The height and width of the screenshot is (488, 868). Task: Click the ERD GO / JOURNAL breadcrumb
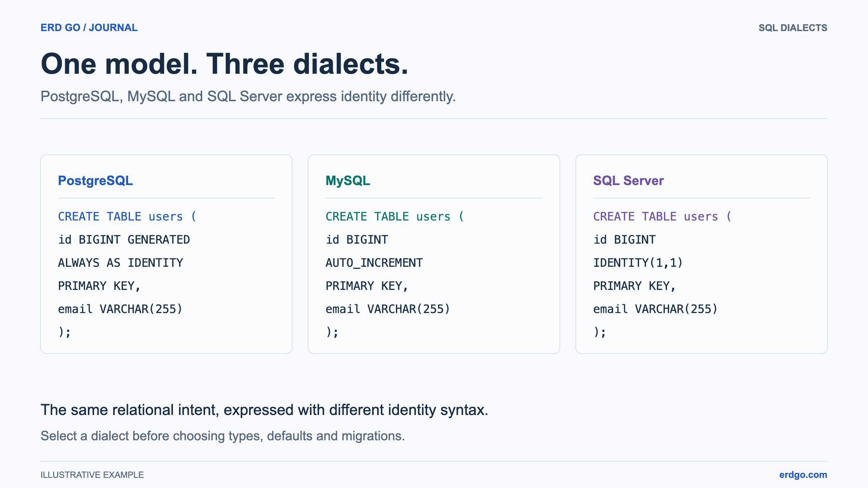(89, 28)
